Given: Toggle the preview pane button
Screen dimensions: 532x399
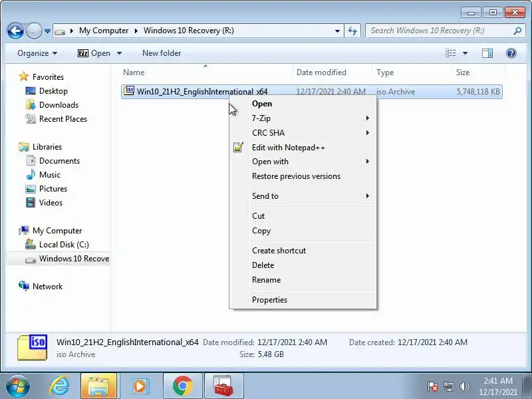Looking at the screenshot, I should 487,53.
